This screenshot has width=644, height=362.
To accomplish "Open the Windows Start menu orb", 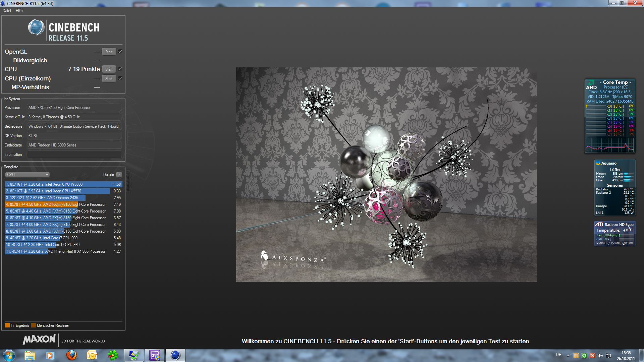I will click(x=9, y=355).
